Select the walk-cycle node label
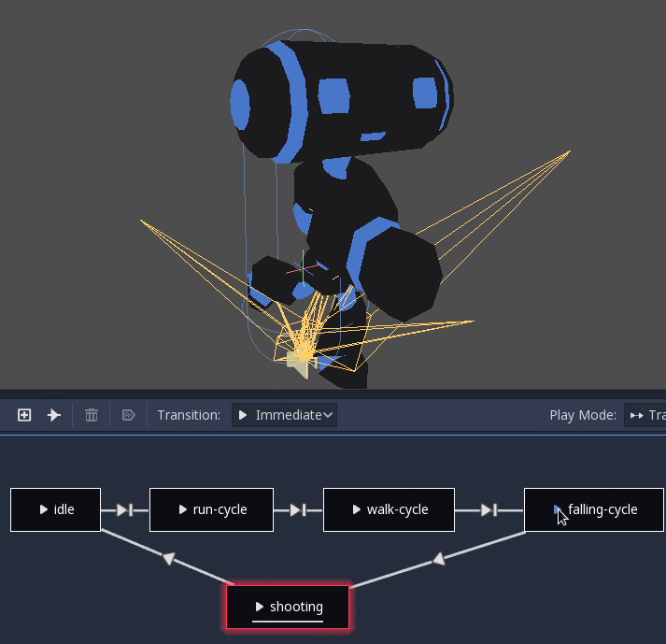This screenshot has width=666, height=644. click(398, 509)
